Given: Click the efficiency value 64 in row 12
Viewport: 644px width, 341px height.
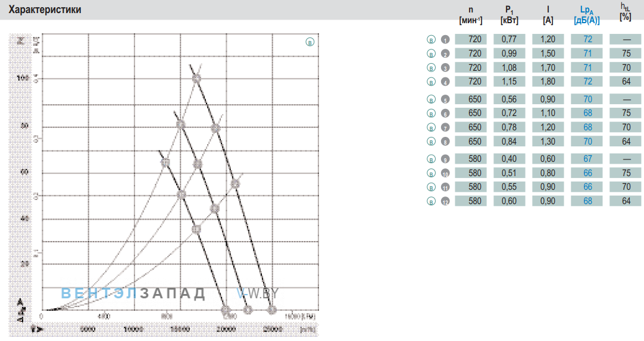Looking at the screenshot, I should (626, 201).
